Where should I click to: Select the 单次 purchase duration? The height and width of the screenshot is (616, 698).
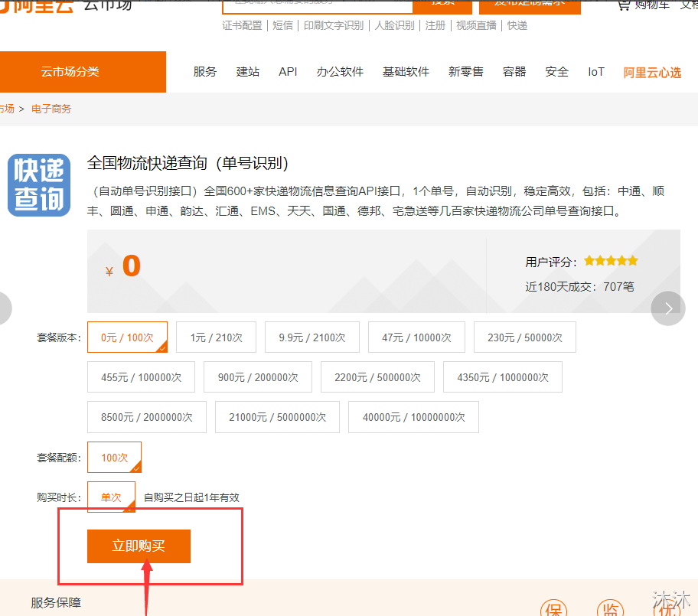(111, 497)
